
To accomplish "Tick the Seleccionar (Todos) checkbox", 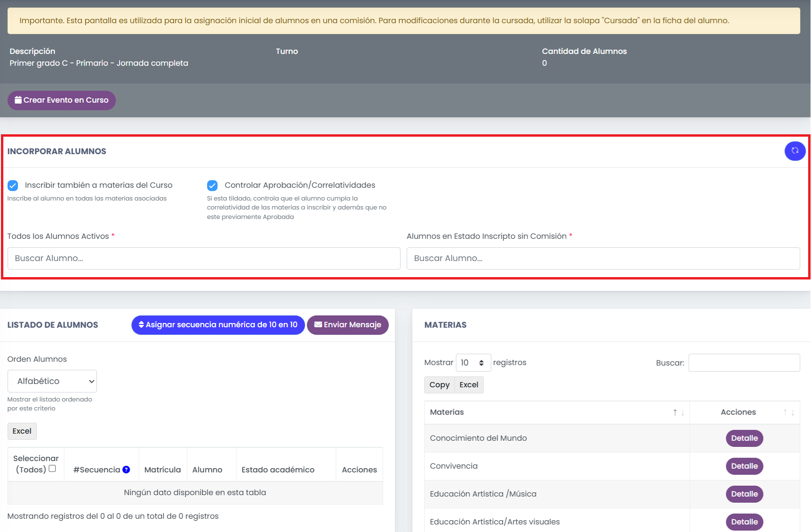I will (52, 469).
